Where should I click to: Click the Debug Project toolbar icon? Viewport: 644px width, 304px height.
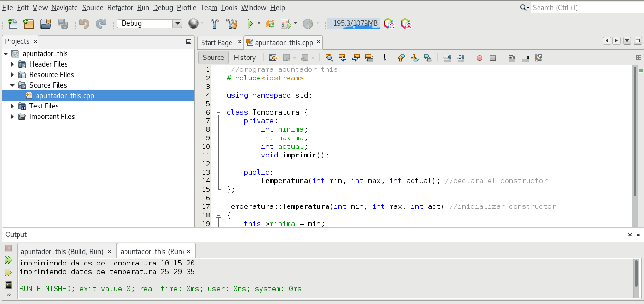tap(286, 23)
